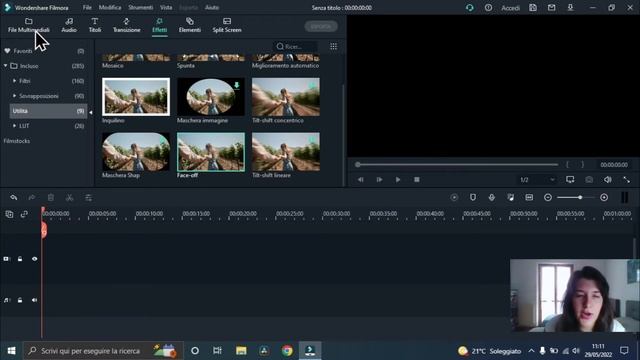Toggle lock on the audio track
The image size is (640, 360).
point(20,300)
